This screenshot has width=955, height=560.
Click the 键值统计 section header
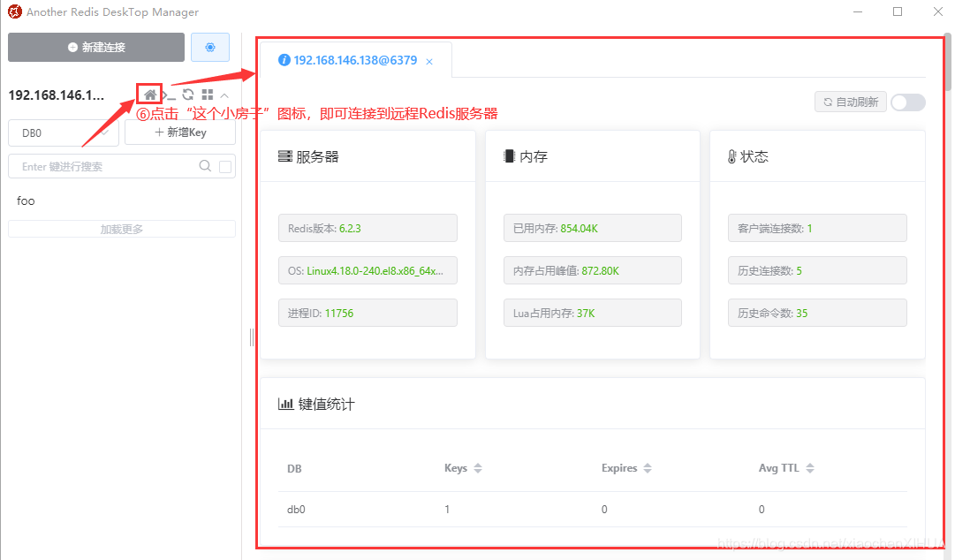coord(593,405)
